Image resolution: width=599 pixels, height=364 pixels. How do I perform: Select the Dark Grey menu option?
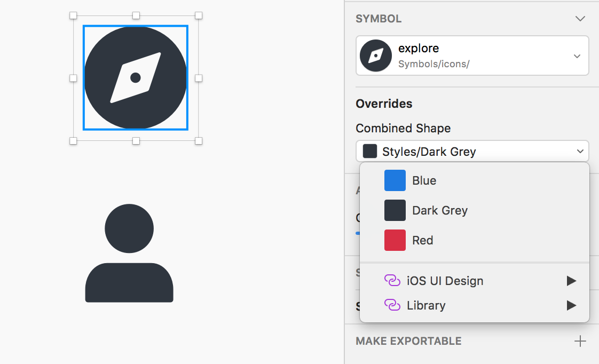439,210
